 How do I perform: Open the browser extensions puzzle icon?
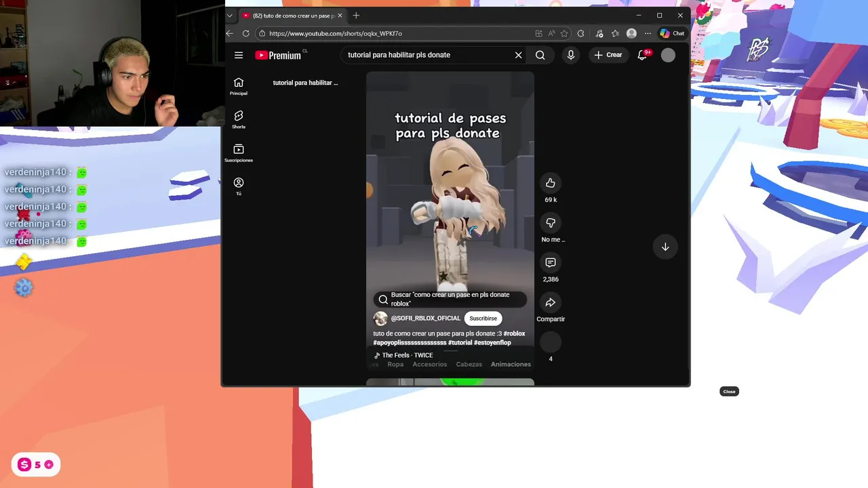[581, 33]
